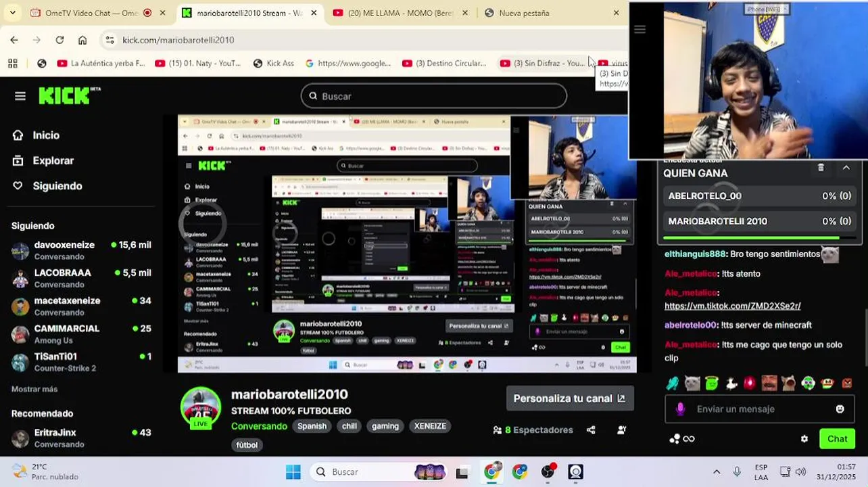
Task: Open followed channel macetaxeneize
Action: click(x=81, y=306)
